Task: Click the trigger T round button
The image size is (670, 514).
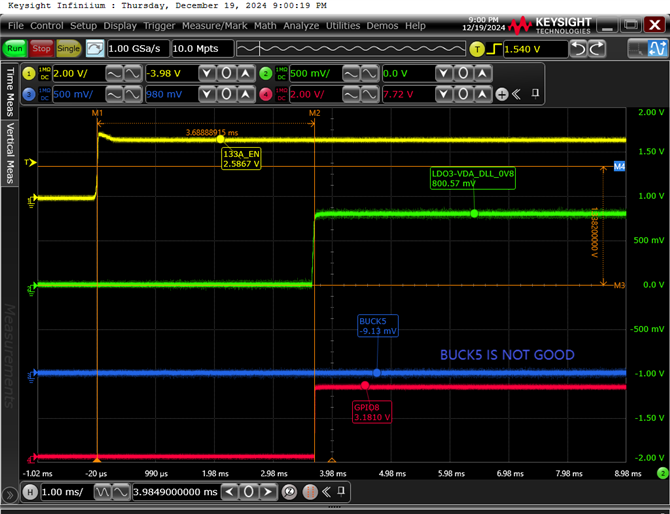Action: pos(477,50)
